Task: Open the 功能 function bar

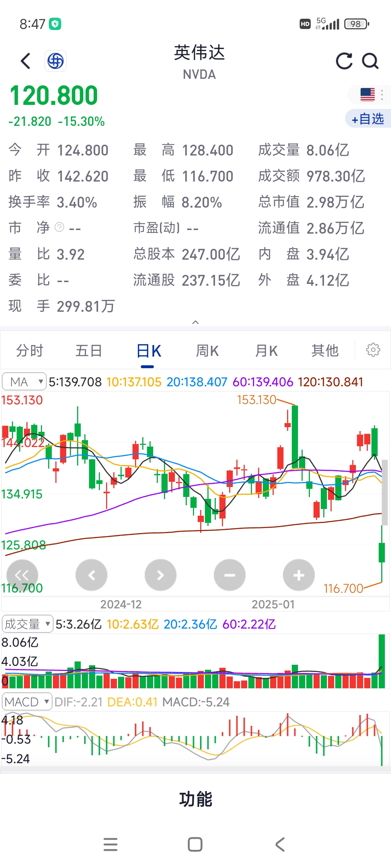Action: tap(195, 799)
